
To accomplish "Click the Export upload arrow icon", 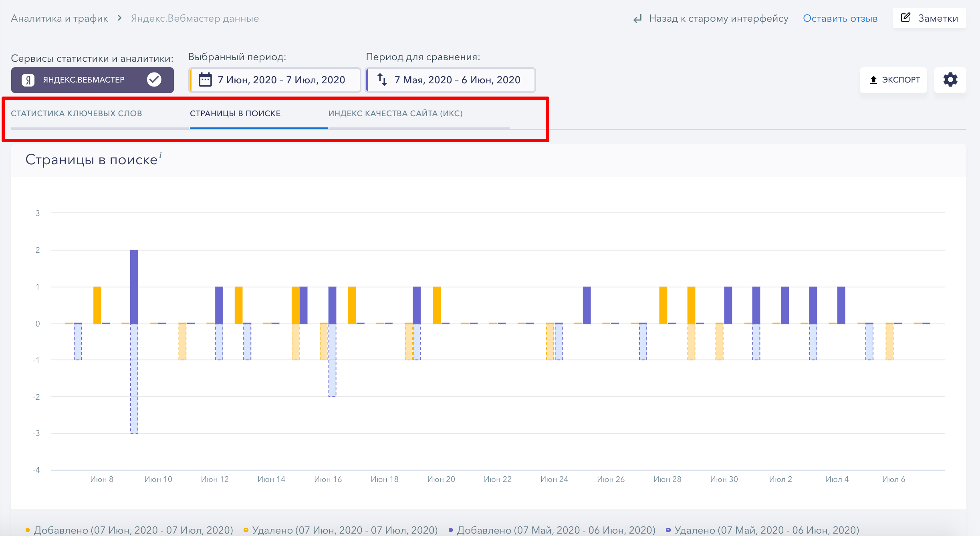I will pyautogui.click(x=873, y=80).
